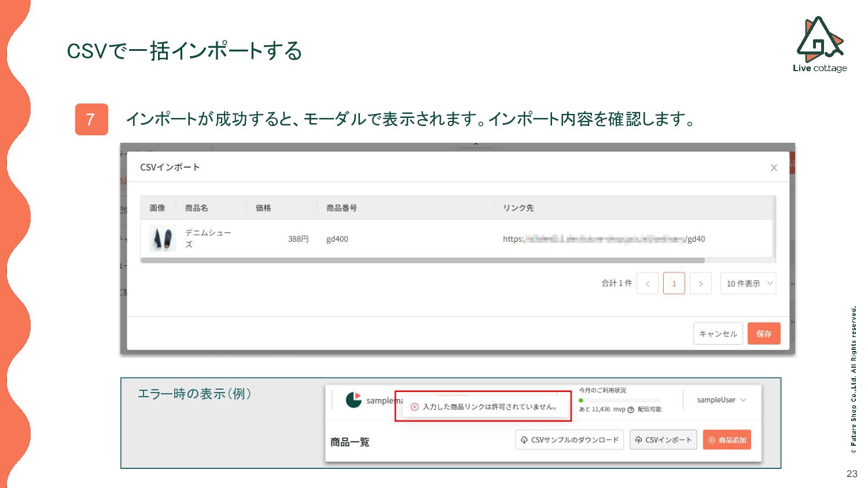Click the error icon in the toast
The width and height of the screenshot is (868, 488).
pos(414,407)
